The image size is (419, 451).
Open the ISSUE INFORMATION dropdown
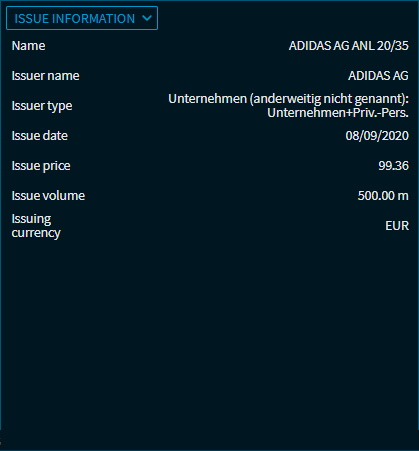point(82,18)
